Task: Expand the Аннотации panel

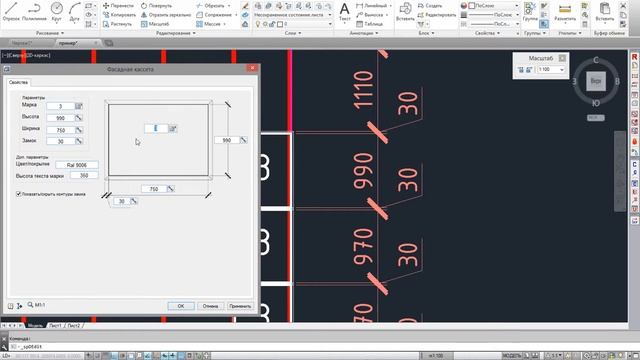Action: pos(364,33)
